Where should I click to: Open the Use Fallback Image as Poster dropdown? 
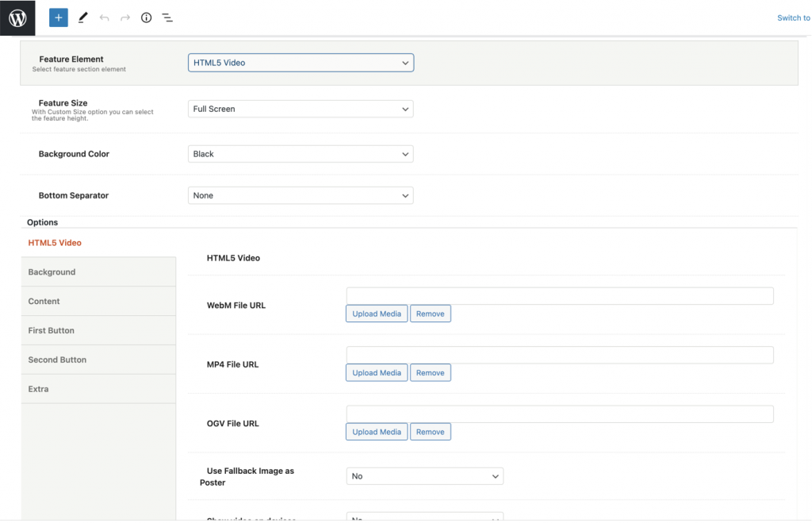click(x=424, y=476)
